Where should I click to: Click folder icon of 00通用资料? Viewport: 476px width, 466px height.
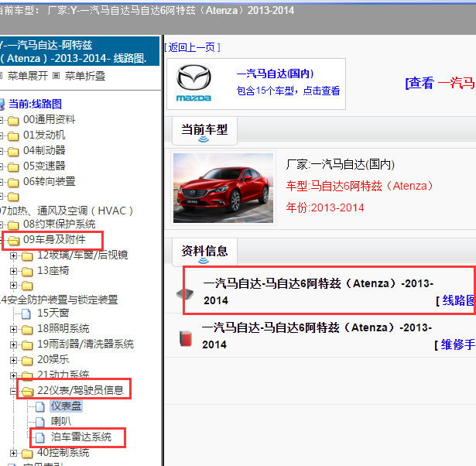pos(13,121)
